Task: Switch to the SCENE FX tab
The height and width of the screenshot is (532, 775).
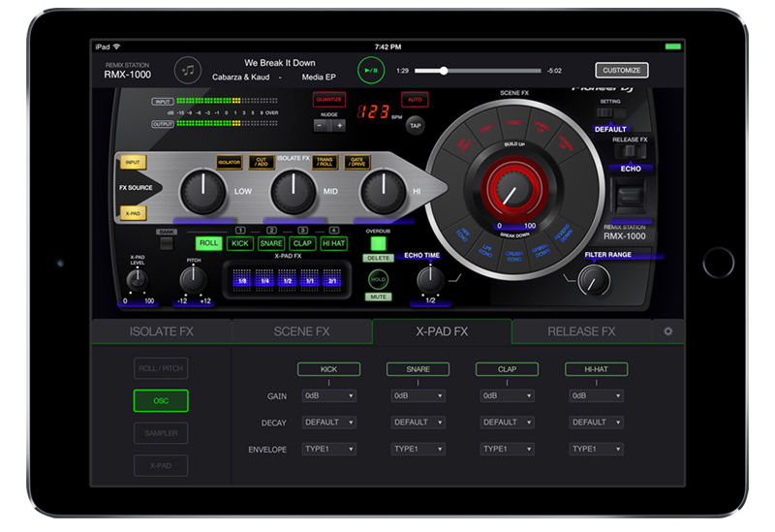Action: pos(301,331)
